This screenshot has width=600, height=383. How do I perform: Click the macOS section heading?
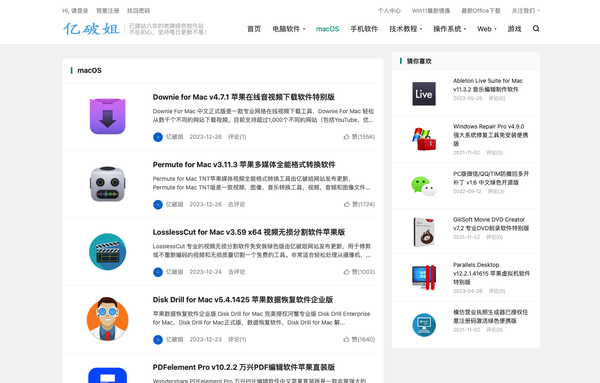coord(90,70)
